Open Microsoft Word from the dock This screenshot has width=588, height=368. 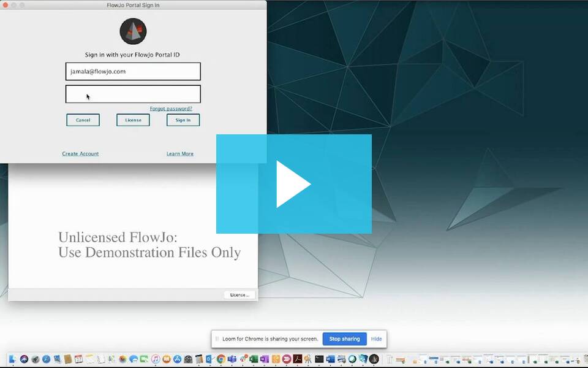[330, 359]
